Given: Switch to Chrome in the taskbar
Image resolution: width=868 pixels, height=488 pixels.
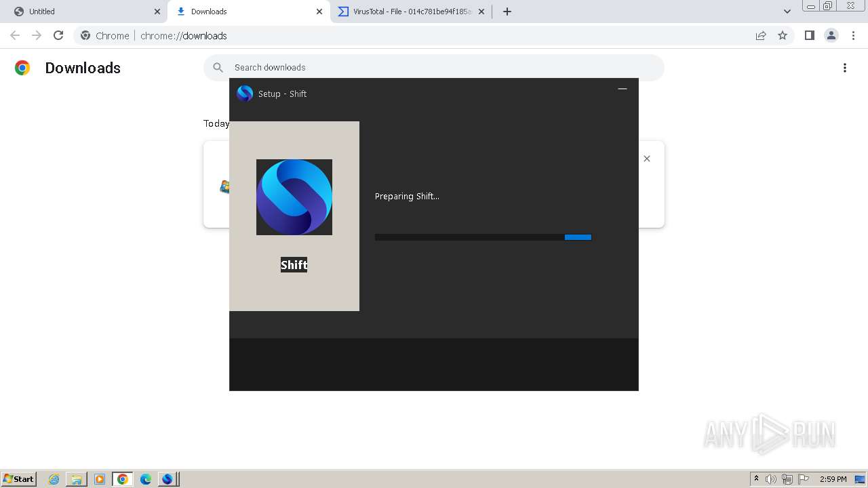Looking at the screenshot, I should click(x=123, y=479).
